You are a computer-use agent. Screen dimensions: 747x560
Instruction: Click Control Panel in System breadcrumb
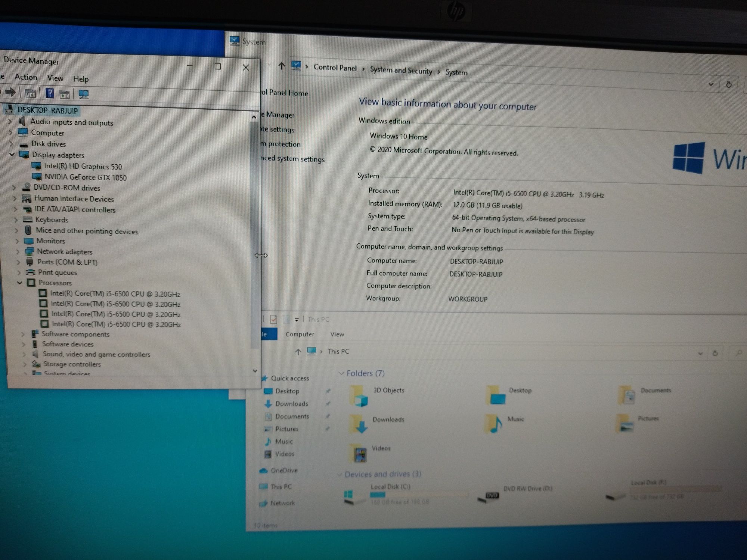tap(335, 68)
